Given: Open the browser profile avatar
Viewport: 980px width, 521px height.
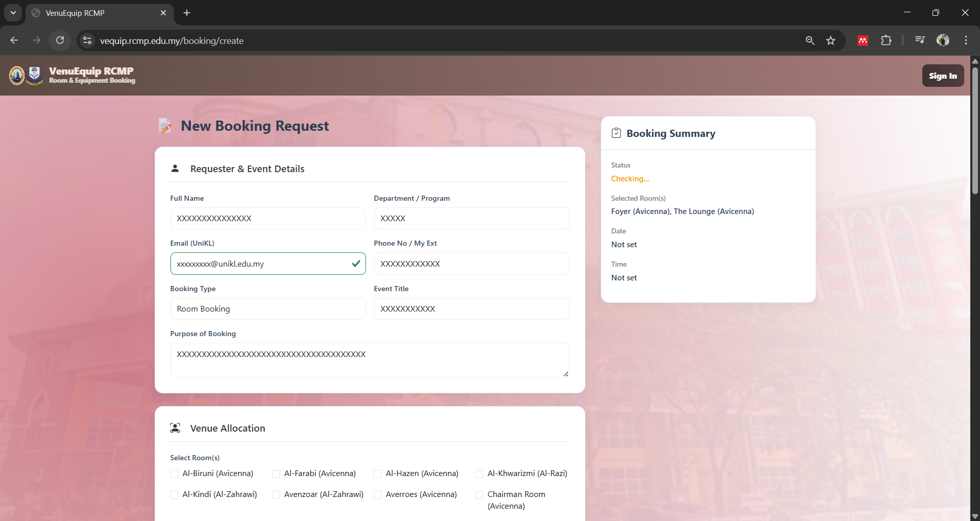Looking at the screenshot, I should coord(943,40).
